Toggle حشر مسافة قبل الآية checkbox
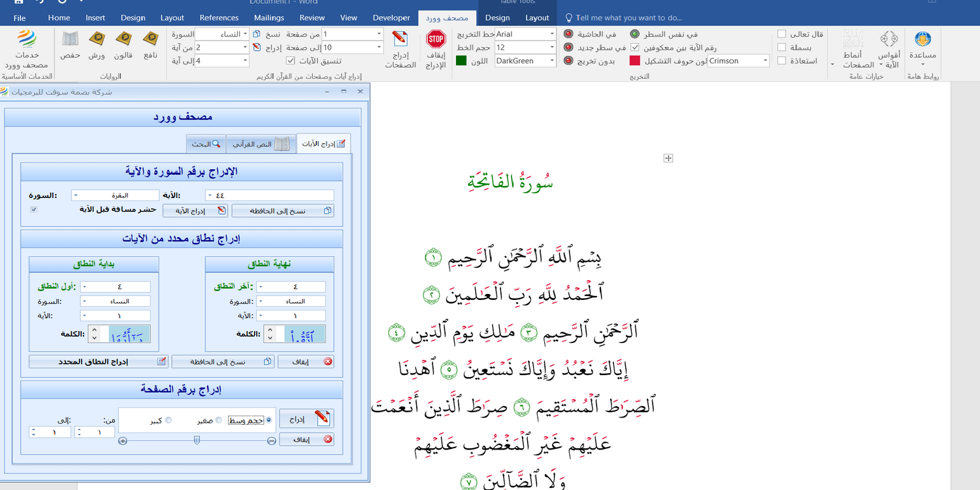The image size is (980, 490). pyautogui.click(x=34, y=210)
